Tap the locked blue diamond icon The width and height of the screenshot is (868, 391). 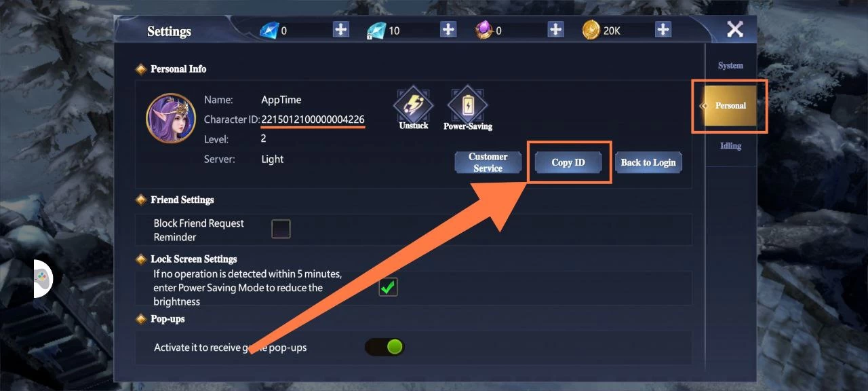click(x=376, y=31)
